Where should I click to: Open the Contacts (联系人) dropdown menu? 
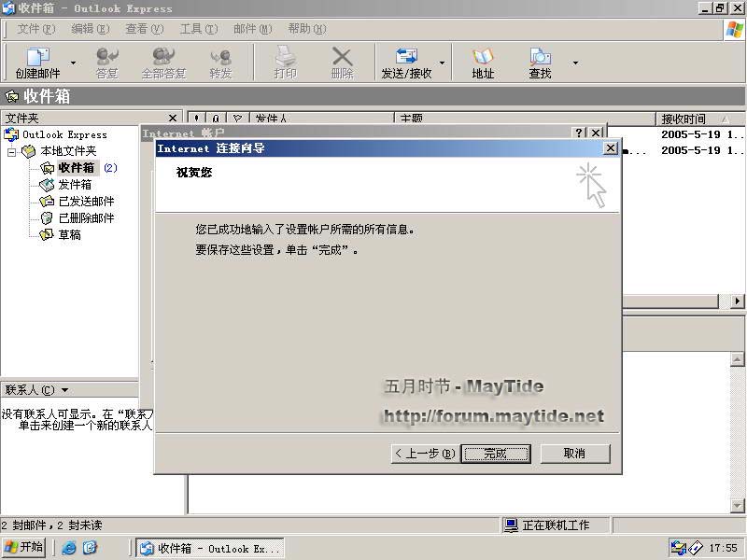pos(37,390)
